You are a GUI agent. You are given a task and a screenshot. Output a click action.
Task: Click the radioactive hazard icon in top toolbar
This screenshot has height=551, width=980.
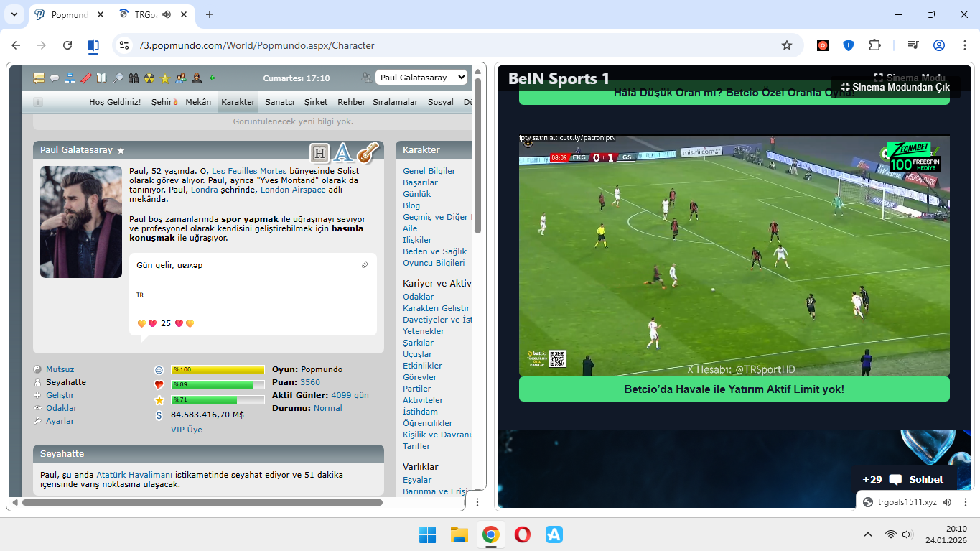pyautogui.click(x=149, y=78)
